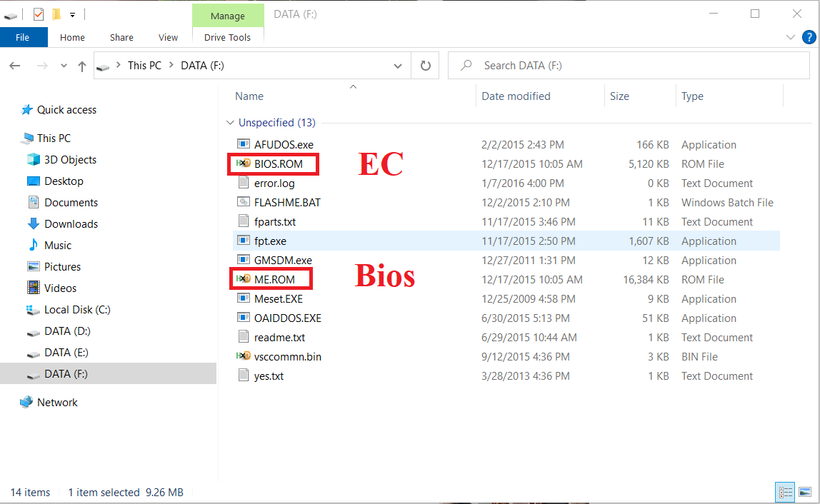Click the 9/12/2015 4:36 PM date
The image size is (820, 504).
pyautogui.click(x=526, y=356)
